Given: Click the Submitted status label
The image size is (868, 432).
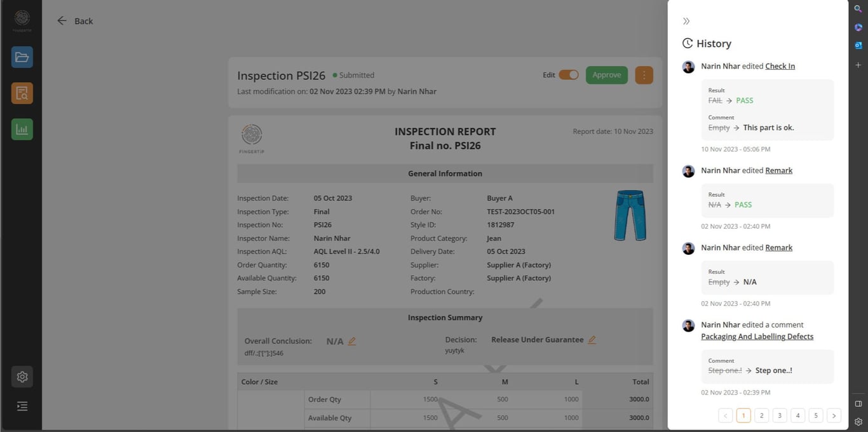Looking at the screenshot, I should tap(353, 75).
